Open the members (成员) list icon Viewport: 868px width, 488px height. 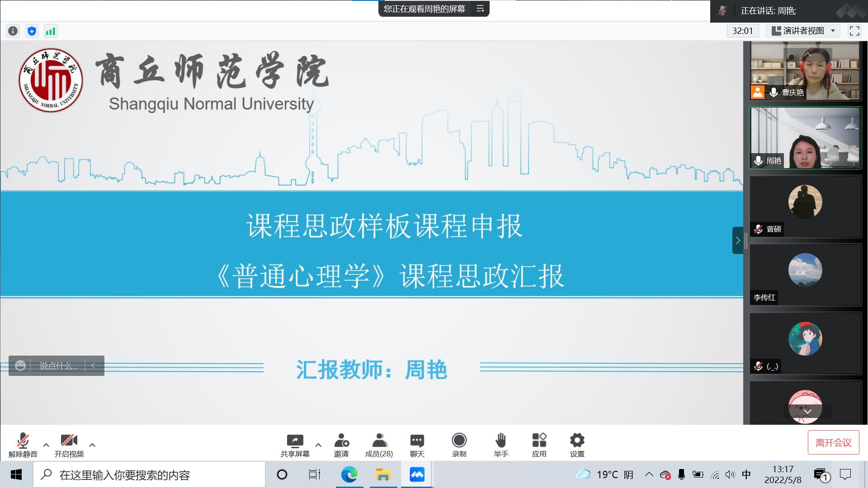point(379,445)
